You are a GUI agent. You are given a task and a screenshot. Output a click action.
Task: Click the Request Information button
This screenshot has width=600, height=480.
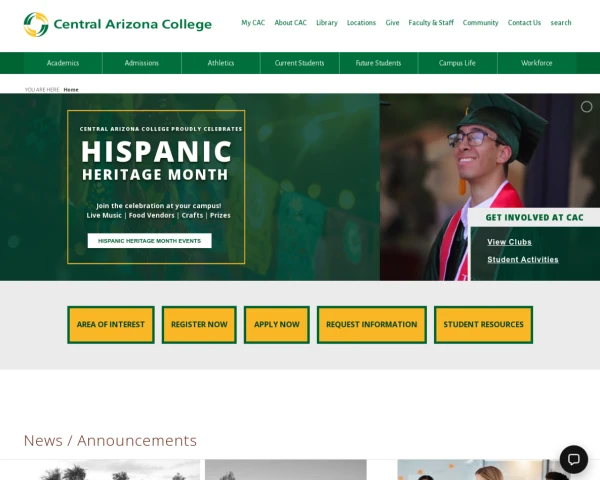point(372,325)
